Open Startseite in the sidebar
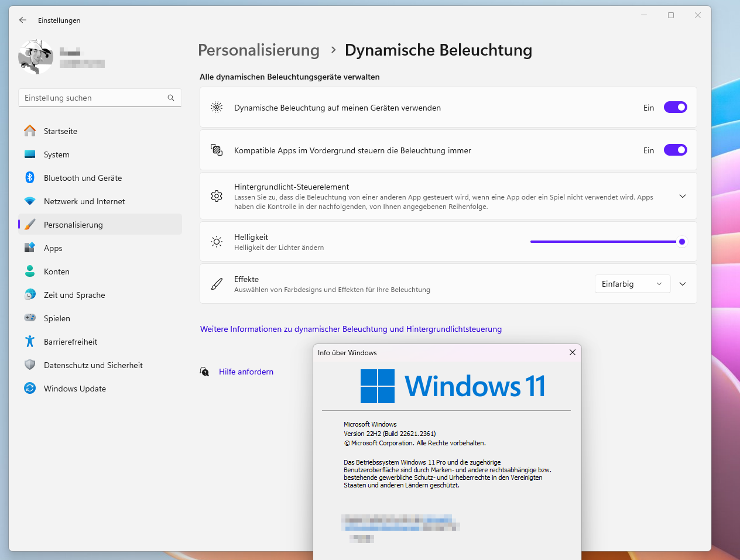 100,131
